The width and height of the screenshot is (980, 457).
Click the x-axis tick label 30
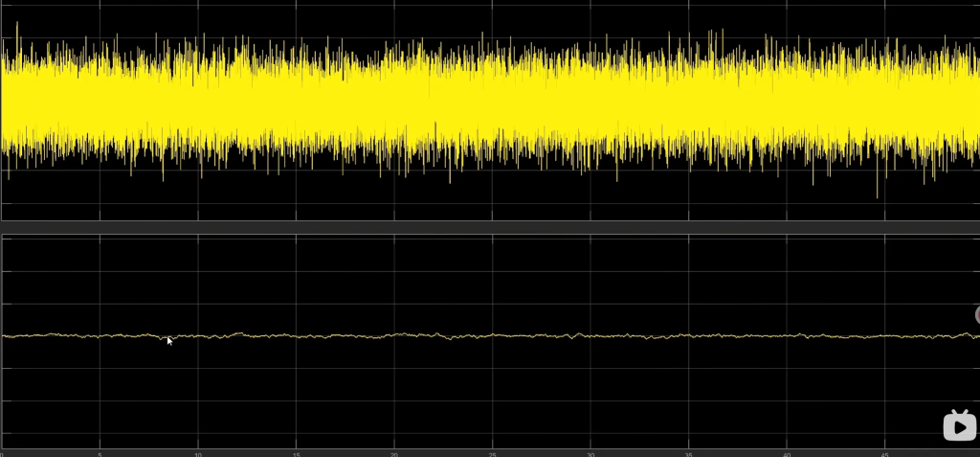coord(590,454)
